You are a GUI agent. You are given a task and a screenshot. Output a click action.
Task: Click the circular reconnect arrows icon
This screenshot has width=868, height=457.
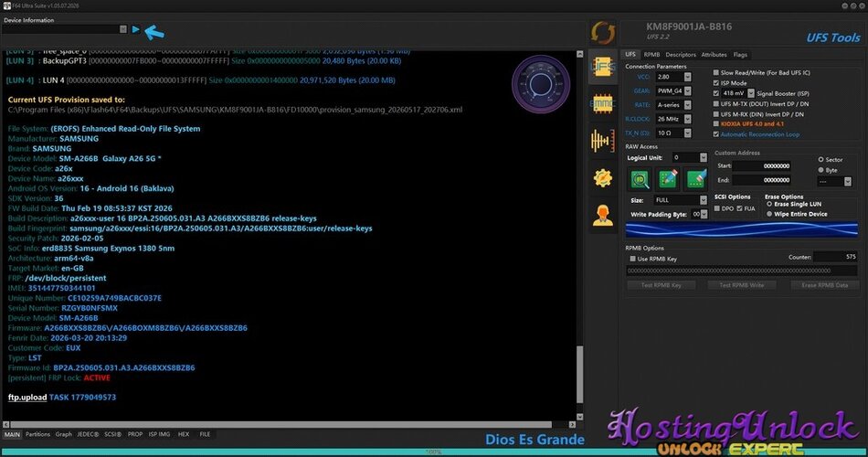click(602, 33)
